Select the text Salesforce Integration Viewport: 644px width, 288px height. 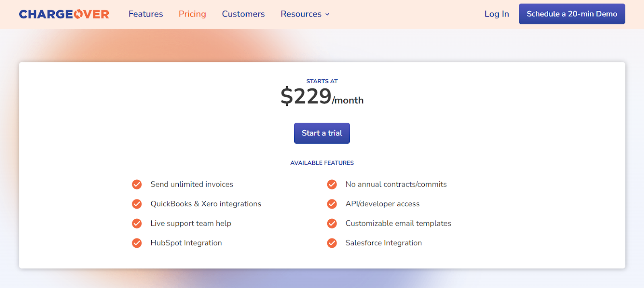pos(384,243)
